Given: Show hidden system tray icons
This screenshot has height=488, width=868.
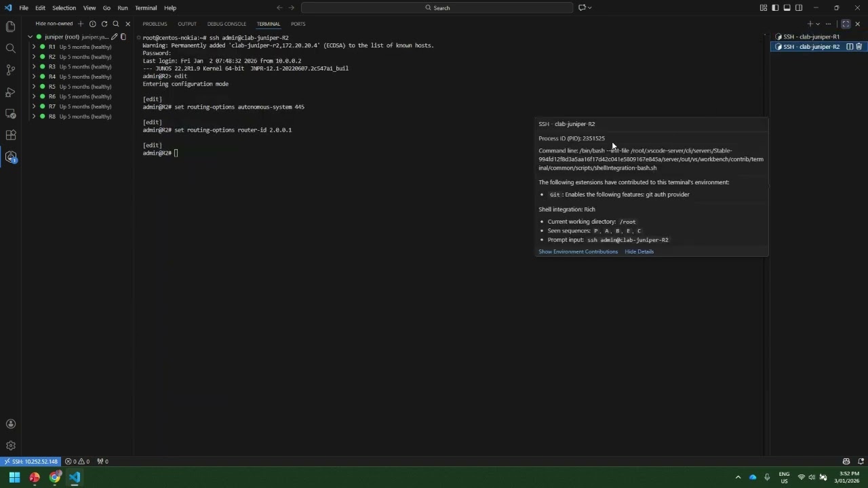Looking at the screenshot, I should pyautogui.click(x=738, y=477).
